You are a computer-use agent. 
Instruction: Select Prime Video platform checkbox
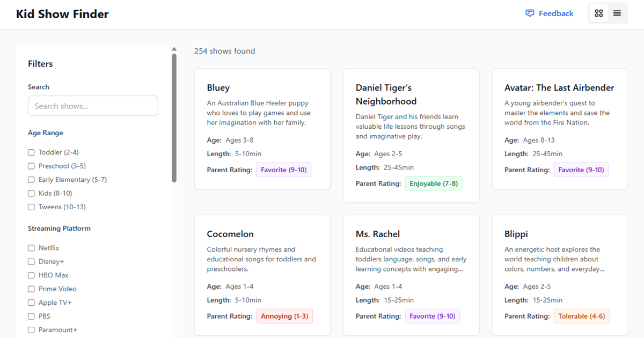(31, 289)
